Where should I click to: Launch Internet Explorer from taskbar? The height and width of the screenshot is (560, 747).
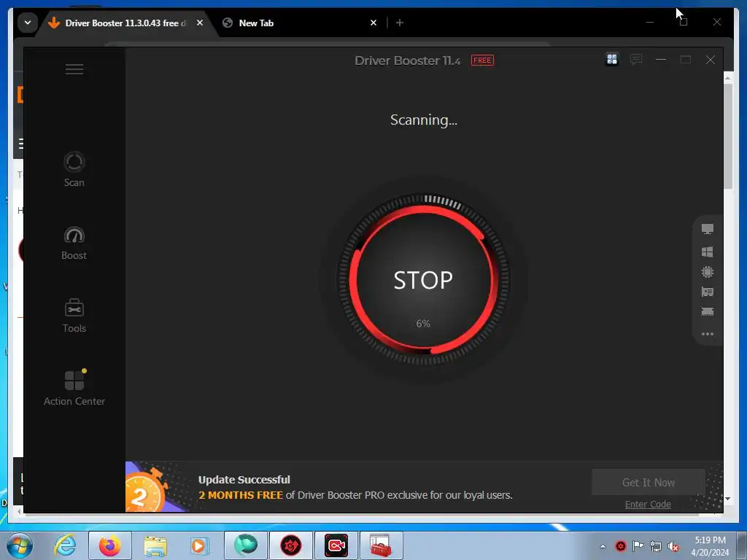pos(65,545)
